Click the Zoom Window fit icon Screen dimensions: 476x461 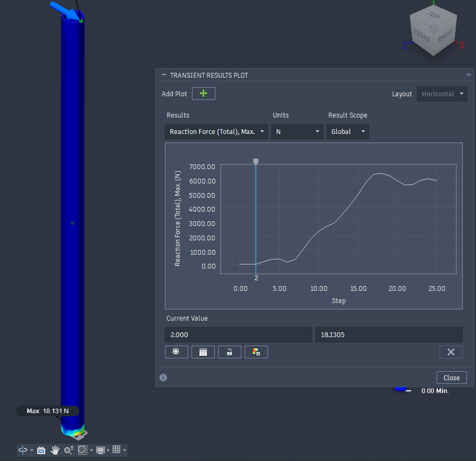82,450
